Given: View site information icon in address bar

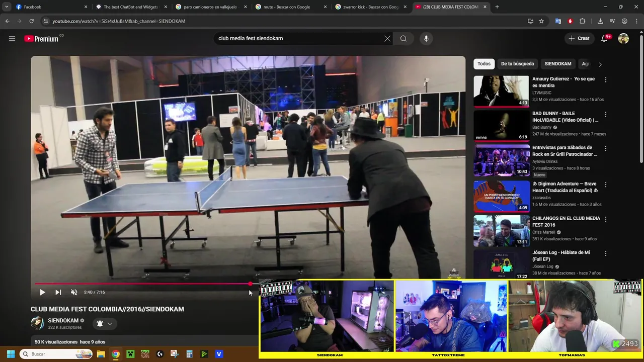Looking at the screenshot, I should pos(46,21).
